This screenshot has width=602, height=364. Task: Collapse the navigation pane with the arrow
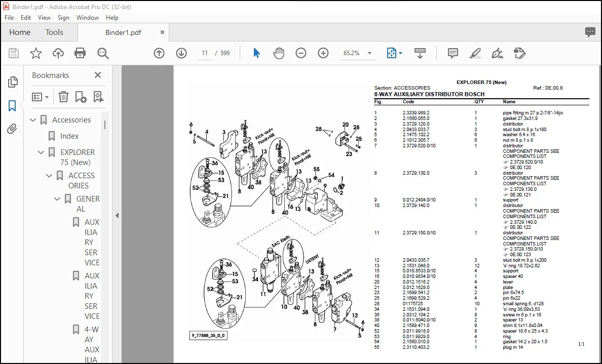(117, 215)
